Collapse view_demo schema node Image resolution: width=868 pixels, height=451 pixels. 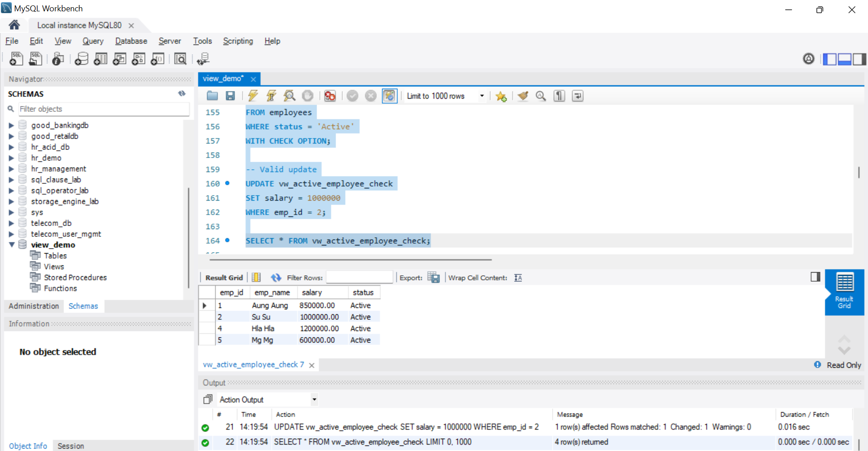(11, 245)
